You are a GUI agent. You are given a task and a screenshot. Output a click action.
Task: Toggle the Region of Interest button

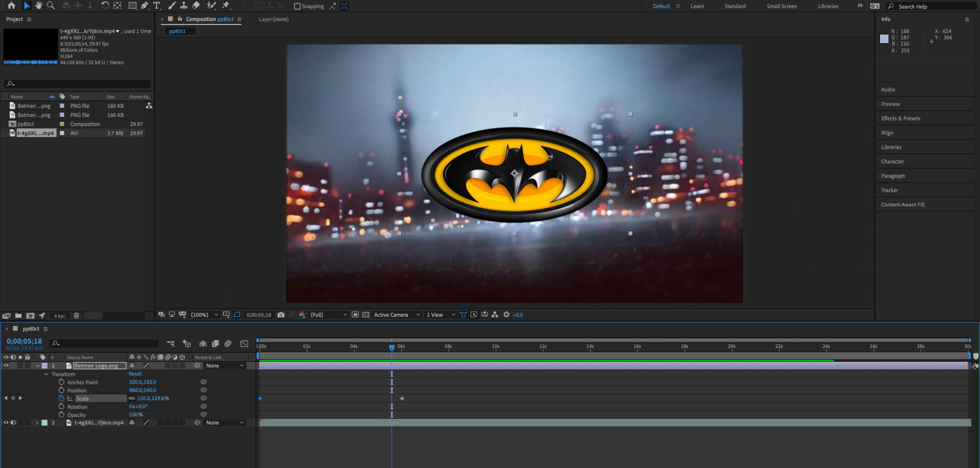pyautogui.click(x=355, y=315)
